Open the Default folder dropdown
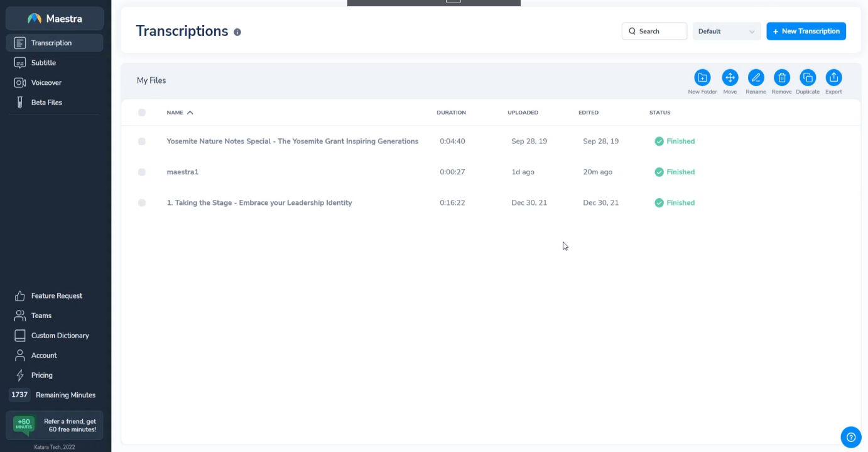 click(727, 31)
